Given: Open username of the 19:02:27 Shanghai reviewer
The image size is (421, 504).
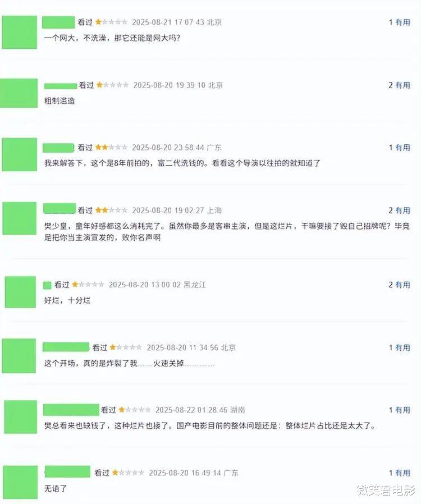Looking at the screenshot, I should coord(60,209).
